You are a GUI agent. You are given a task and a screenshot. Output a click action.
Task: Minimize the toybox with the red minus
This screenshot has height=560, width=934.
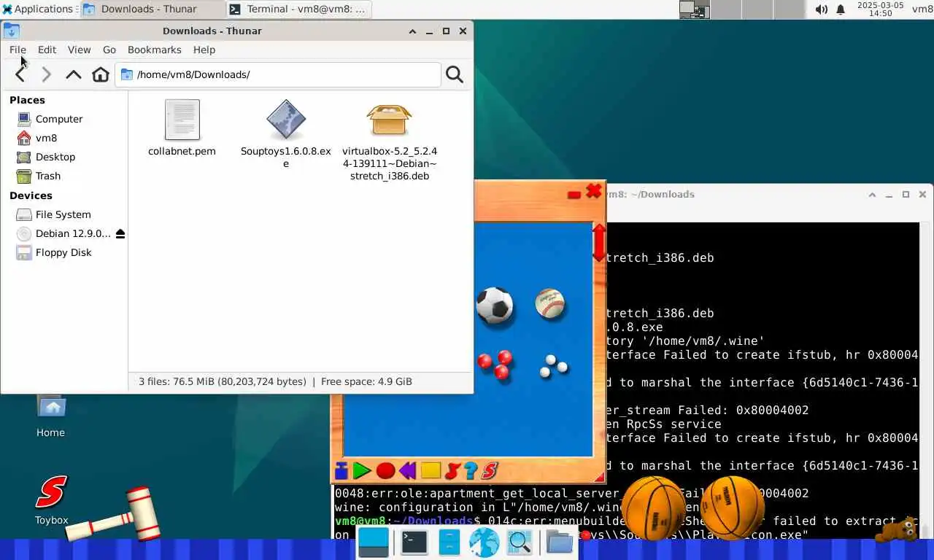574,195
